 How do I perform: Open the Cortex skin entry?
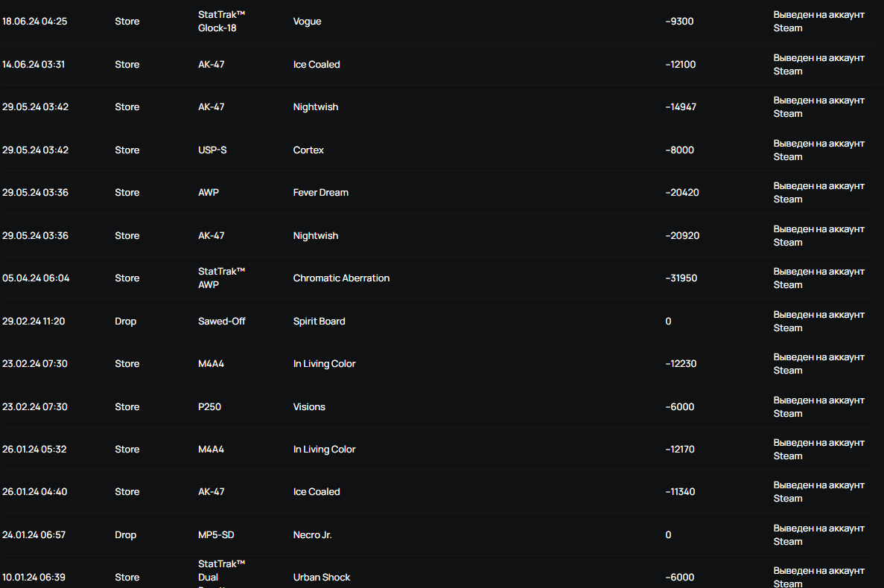[308, 150]
